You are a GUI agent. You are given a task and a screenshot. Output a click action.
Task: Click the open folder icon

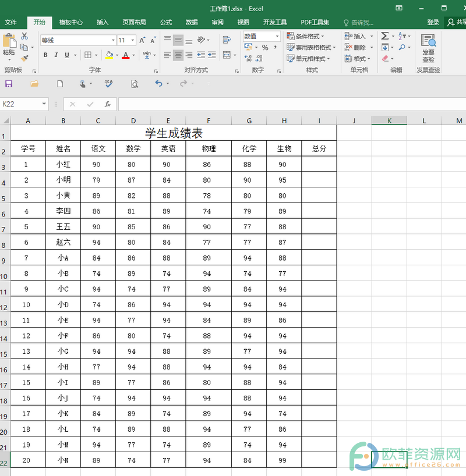coord(34,83)
